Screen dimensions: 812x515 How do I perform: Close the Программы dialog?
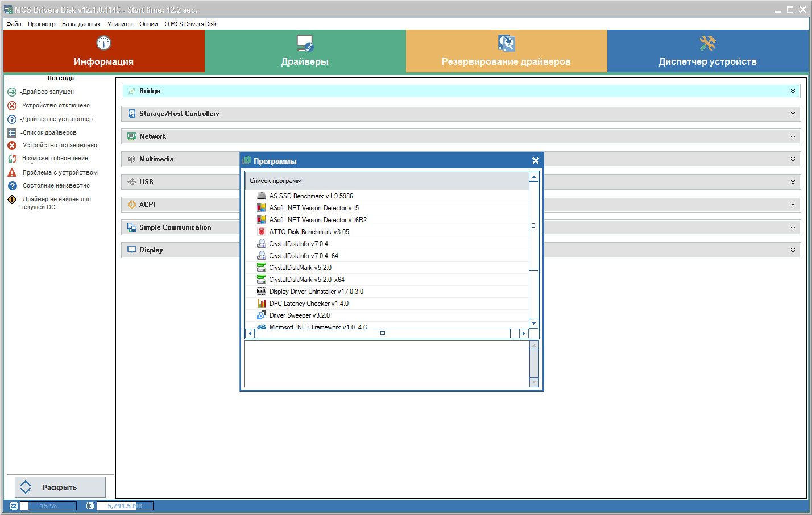pos(535,161)
